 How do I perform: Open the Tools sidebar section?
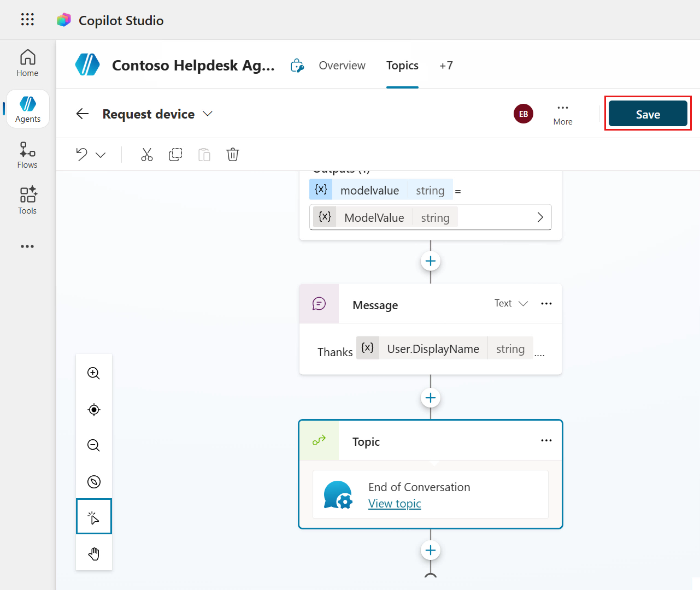tap(27, 200)
